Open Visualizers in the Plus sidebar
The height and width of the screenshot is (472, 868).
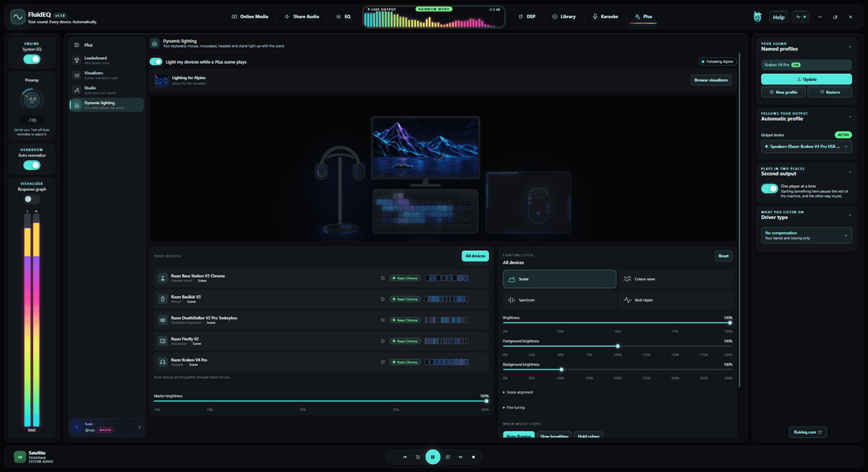tap(106, 74)
